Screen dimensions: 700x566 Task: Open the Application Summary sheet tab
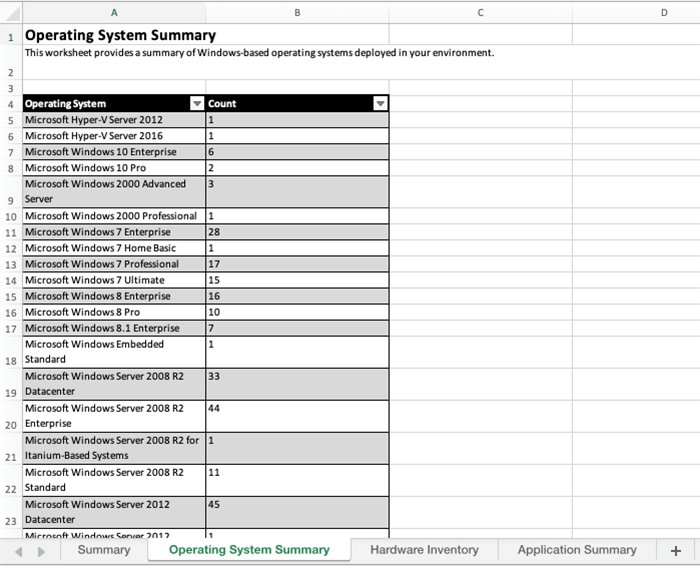pyautogui.click(x=576, y=550)
